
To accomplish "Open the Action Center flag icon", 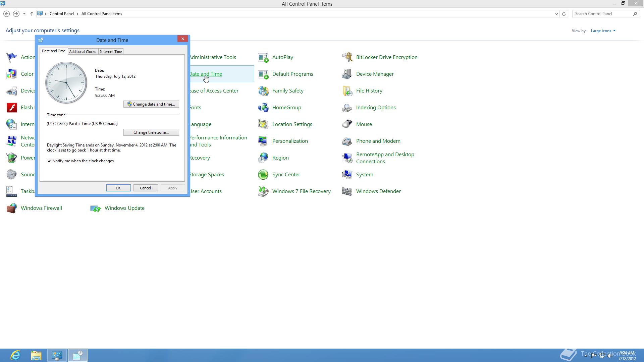I will 12,57.
